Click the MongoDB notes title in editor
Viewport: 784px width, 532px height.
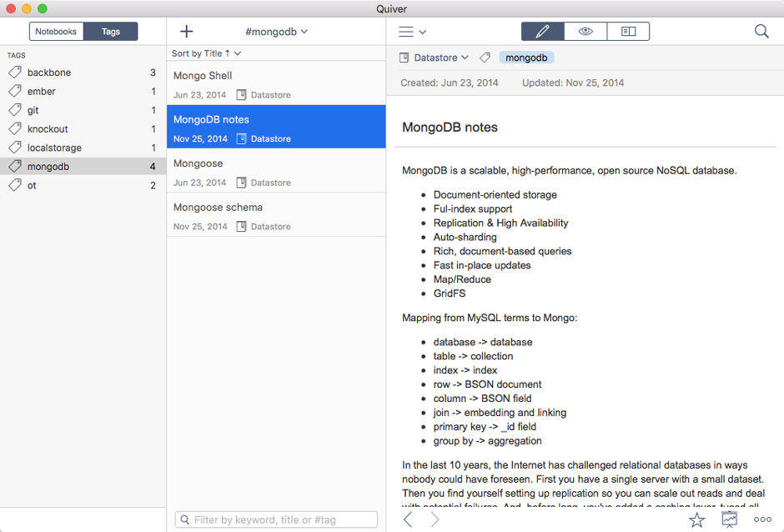[450, 127]
